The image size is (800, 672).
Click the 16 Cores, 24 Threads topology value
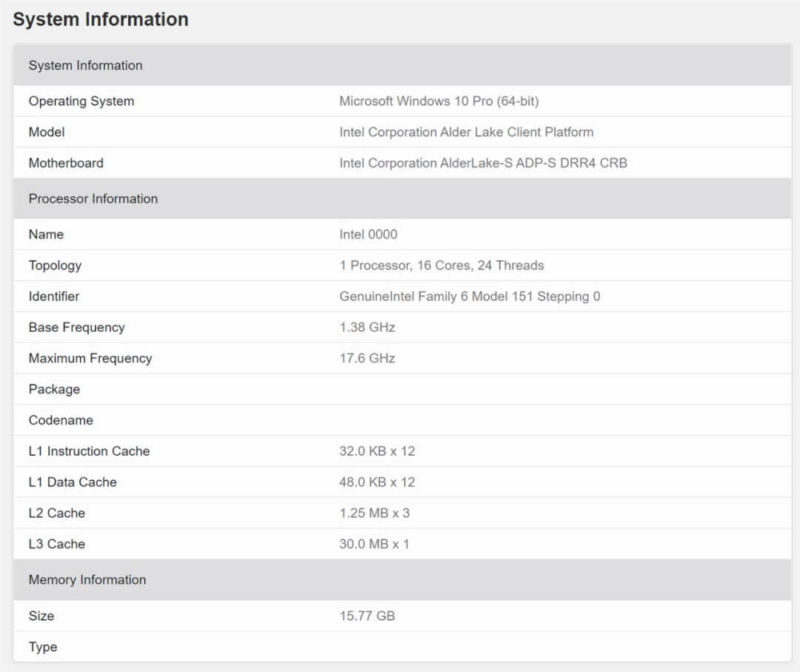click(441, 265)
